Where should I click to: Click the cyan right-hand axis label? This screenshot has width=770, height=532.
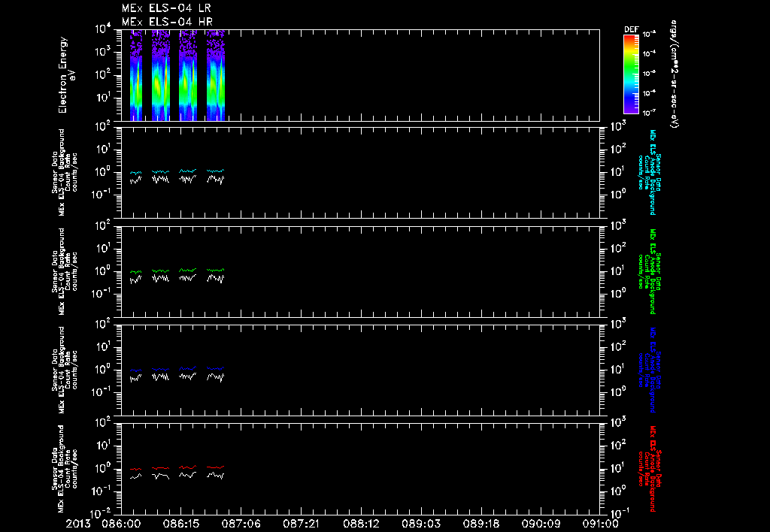tap(649, 172)
